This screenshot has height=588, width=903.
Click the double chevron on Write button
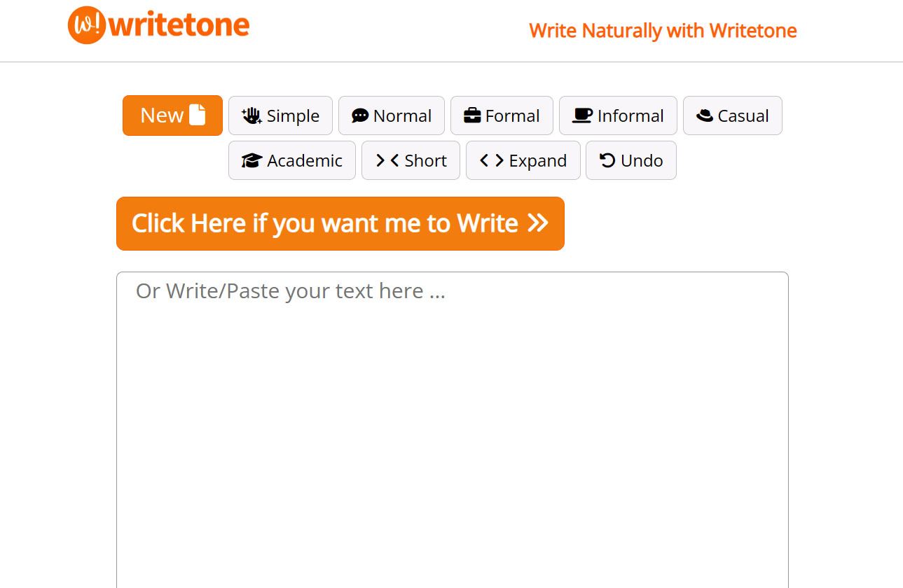(538, 223)
